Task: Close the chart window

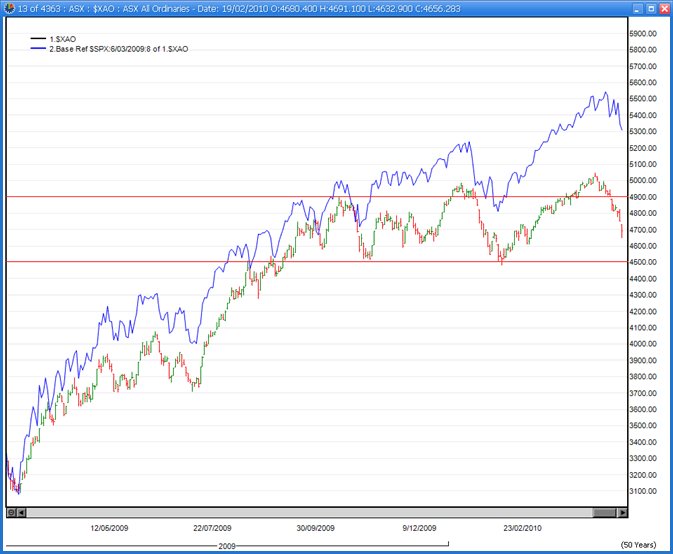Action: (x=664, y=9)
